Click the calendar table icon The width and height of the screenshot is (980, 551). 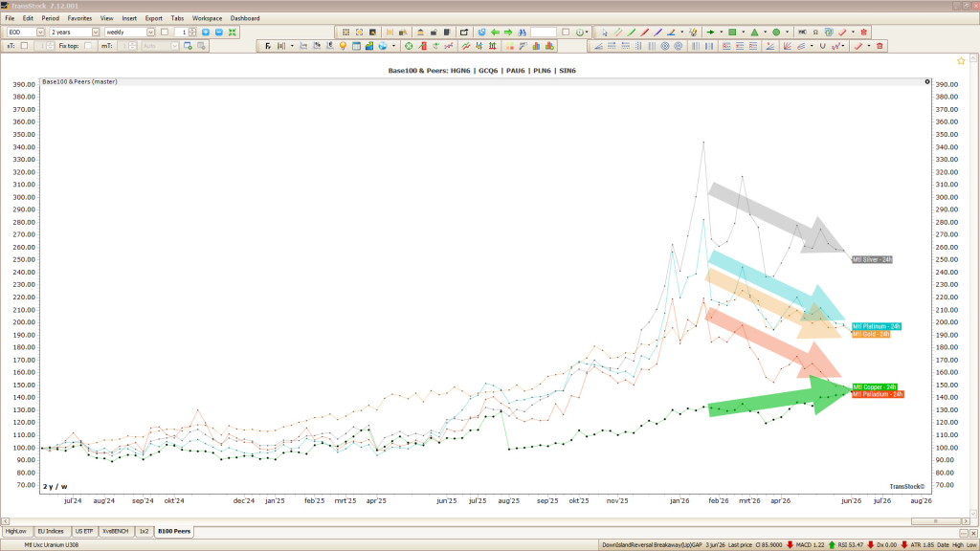point(356,46)
